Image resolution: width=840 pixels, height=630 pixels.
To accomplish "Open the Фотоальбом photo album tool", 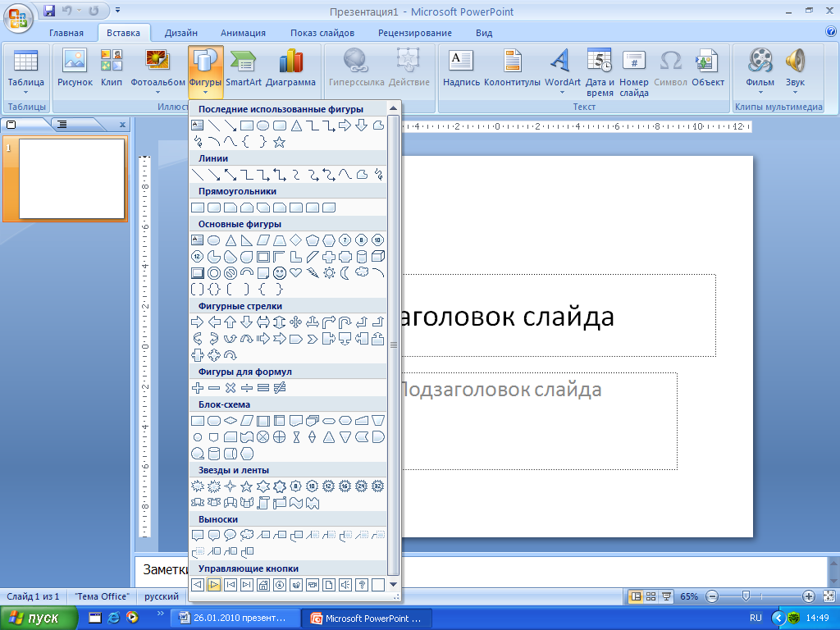I will coord(157,71).
